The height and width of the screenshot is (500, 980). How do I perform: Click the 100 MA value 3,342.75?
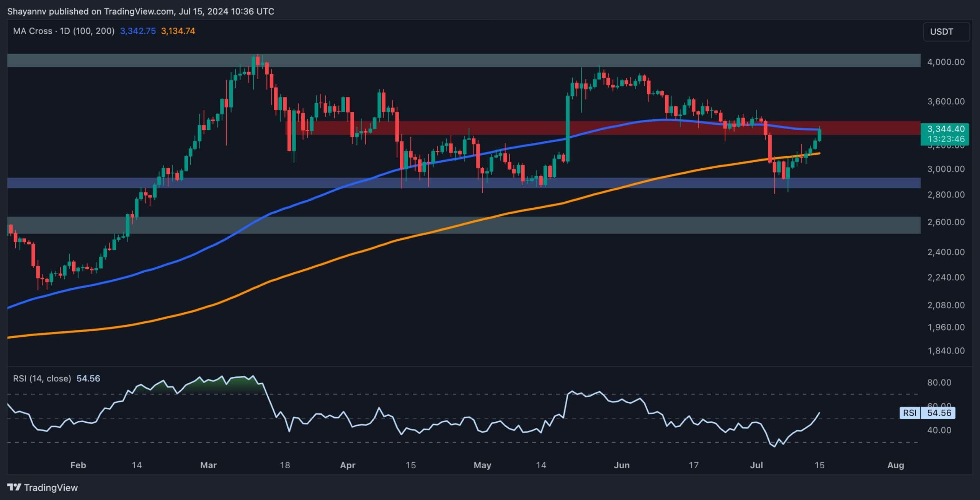[138, 31]
